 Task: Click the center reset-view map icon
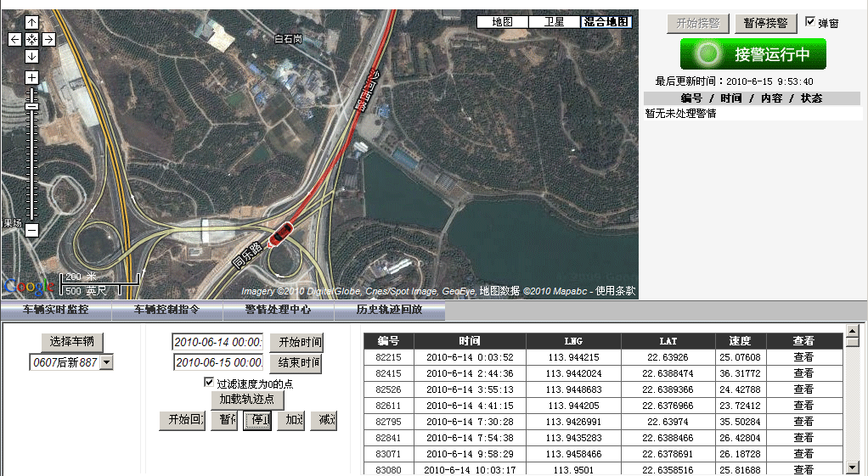point(31,39)
